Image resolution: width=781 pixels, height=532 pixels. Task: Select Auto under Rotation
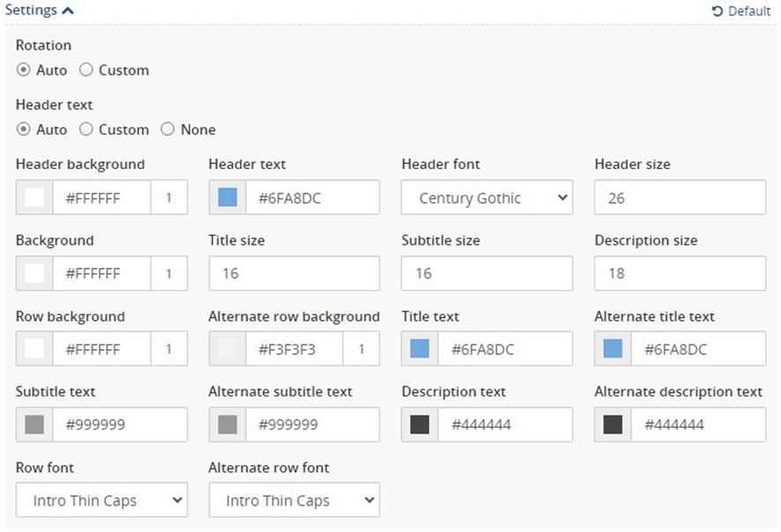point(24,70)
